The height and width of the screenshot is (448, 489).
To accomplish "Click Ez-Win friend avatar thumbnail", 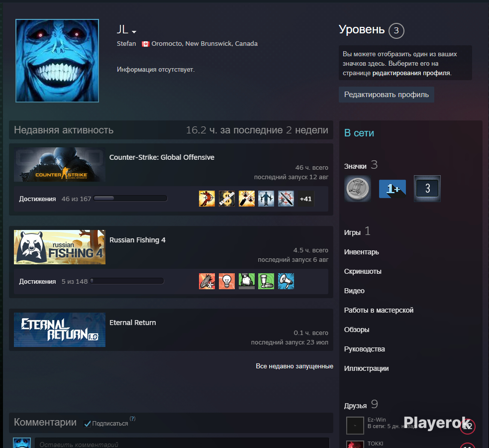I will coord(355,426).
